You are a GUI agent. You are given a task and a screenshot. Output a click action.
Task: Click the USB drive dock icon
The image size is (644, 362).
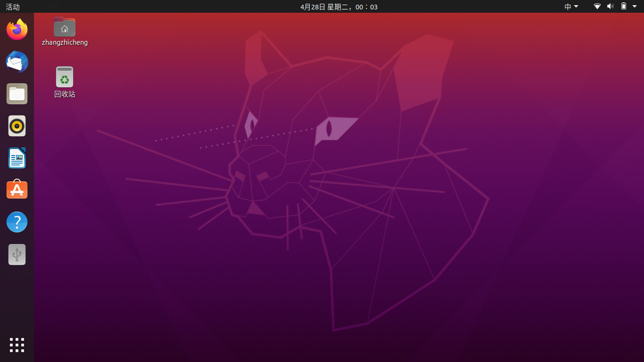pyautogui.click(x=17, y=254)
